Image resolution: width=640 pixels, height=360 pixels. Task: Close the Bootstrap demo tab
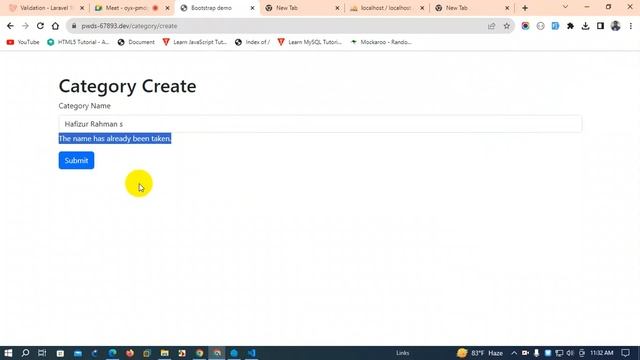(x=252, y=8)
